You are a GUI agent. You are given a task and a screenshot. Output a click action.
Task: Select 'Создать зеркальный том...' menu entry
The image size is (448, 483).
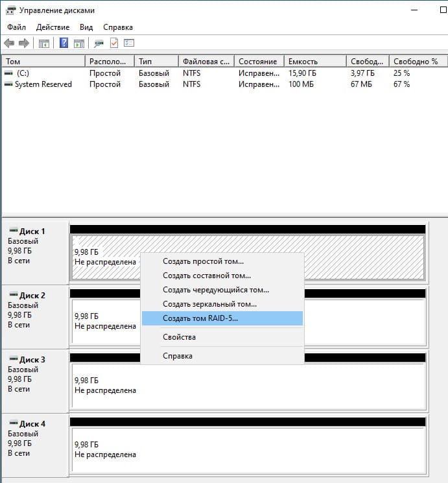pyautogui.click(x=209, y=304)
